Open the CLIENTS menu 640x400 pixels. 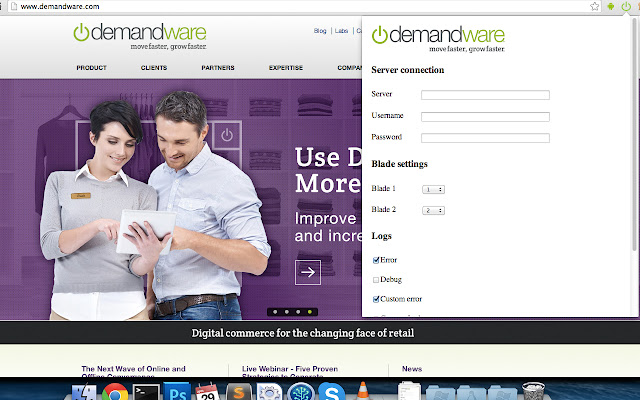154,68
